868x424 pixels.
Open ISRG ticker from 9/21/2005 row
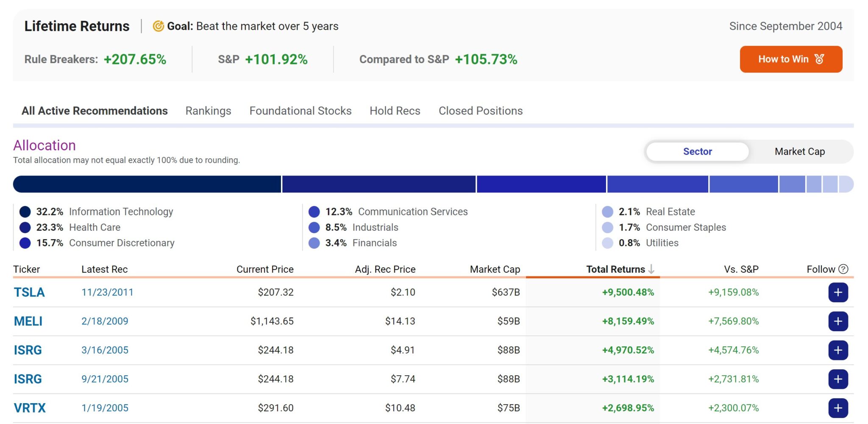[28, 379]
